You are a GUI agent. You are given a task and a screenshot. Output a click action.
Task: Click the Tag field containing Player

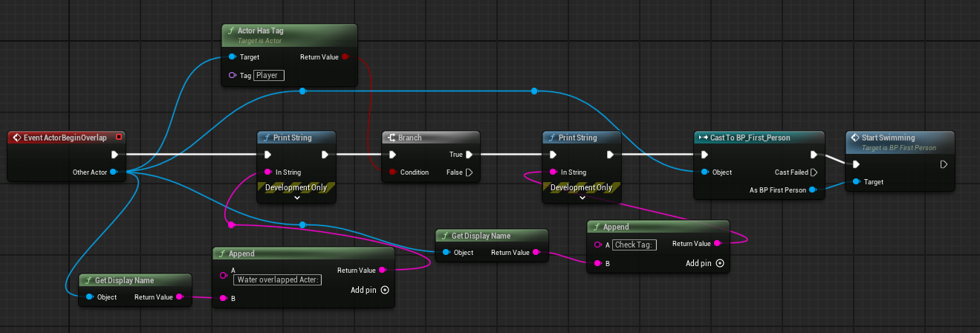[x=269, y=75]
